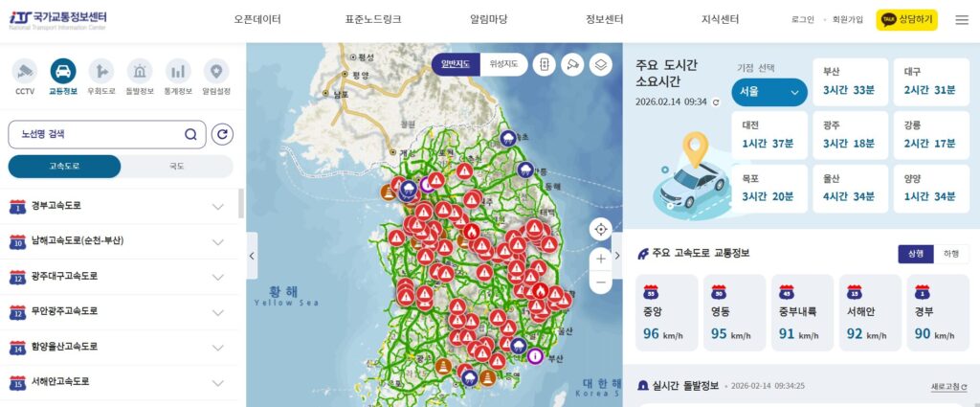Select the 우회도로 detour icon
980x407 pixels.
coord(101,71)
